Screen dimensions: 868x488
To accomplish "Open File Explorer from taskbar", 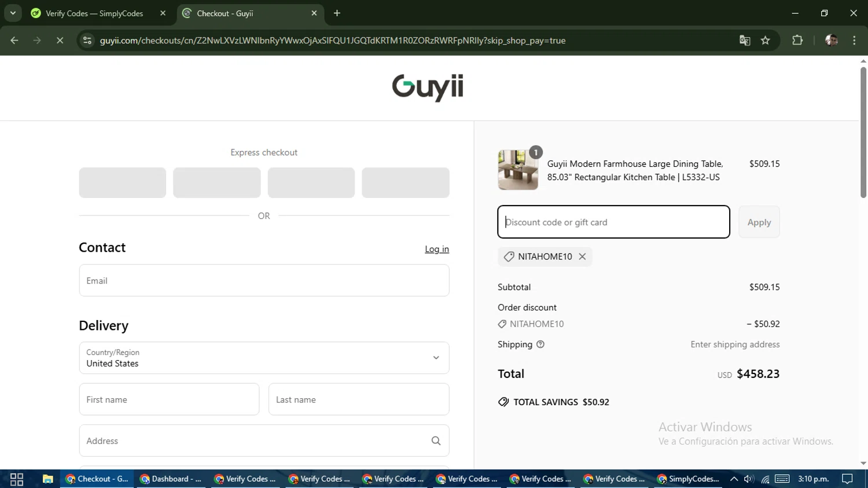I will (x=47, y=479).
